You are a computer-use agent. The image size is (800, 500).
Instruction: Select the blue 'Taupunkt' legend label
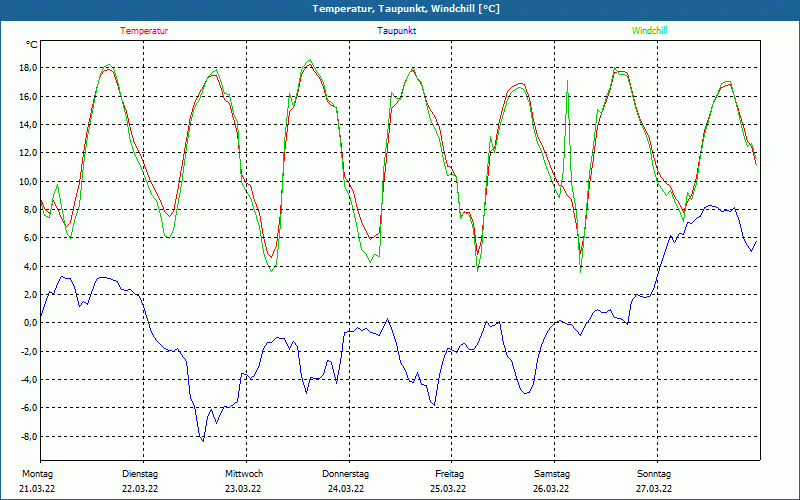click(x=396, y=31)
